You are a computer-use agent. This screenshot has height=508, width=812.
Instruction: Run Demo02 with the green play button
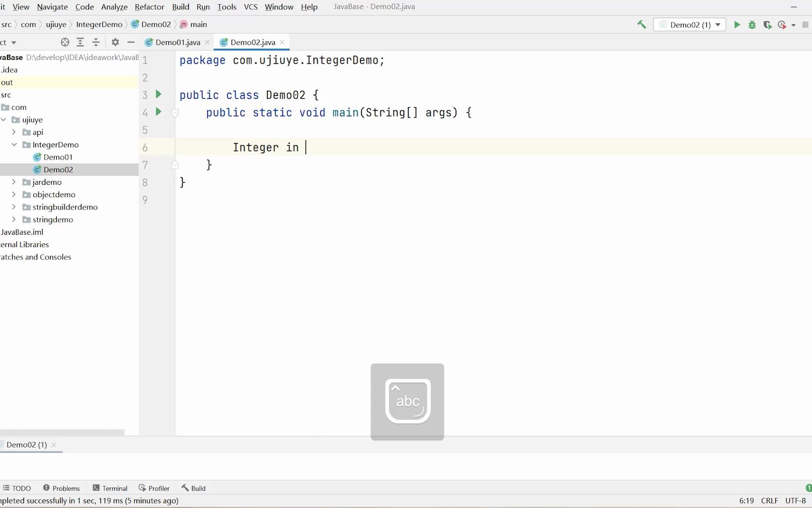pos(737,24)
